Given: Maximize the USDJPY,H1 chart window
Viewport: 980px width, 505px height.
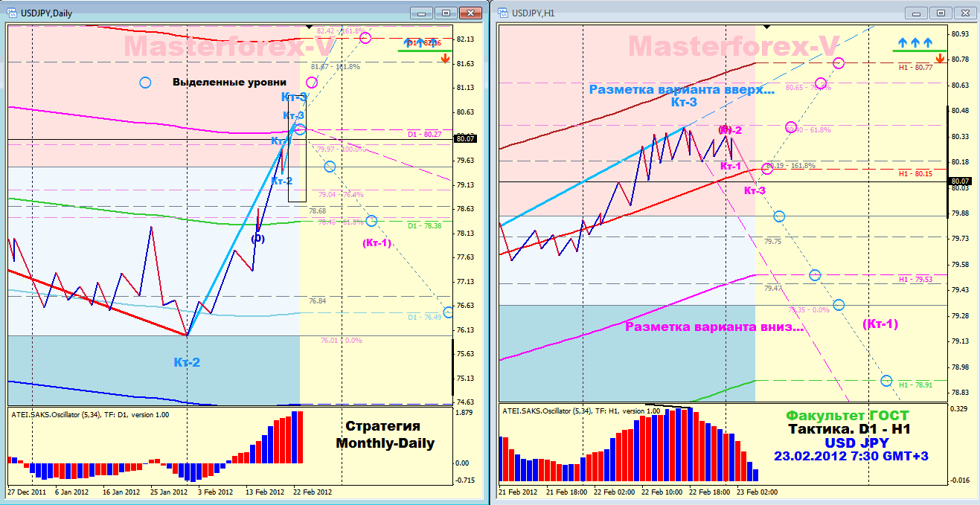Looking at the screenshot, I should click(x=941, y=13).
